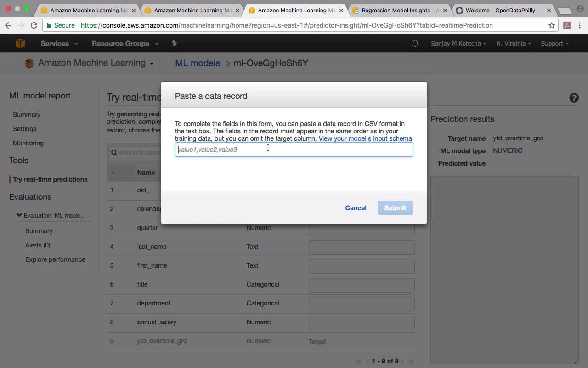Open the Sanjay M Kotecha account menu
This screenshot has width=588, height=368.
click(x=458, y=44)
